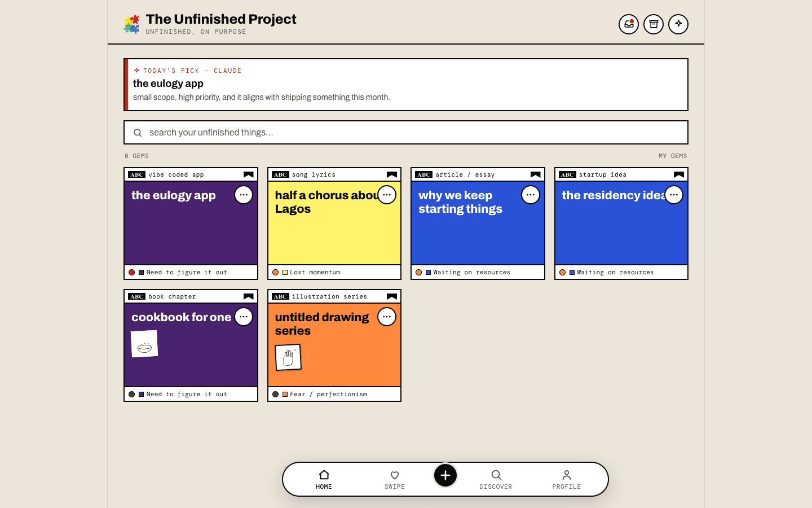Open hand sketch thumbnail on drawing series card

[288, 357]
